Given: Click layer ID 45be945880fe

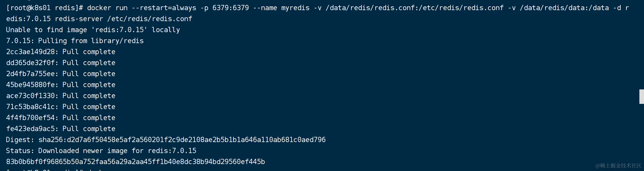Looking at the screenshot, I should pos(30,85).
